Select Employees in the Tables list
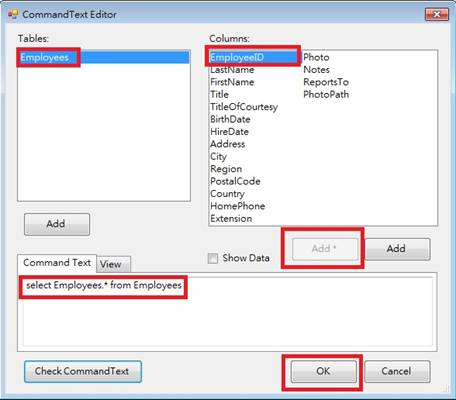 click(x=103, y=57)
